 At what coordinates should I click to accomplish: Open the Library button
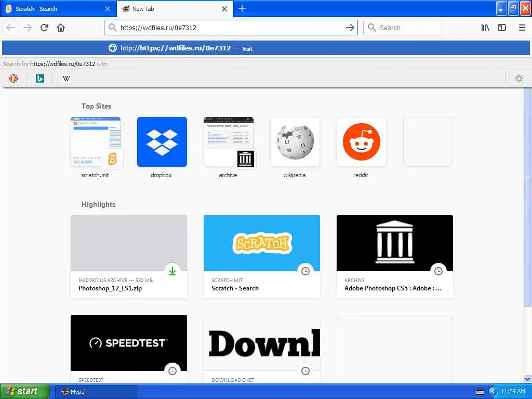[485, 28]
